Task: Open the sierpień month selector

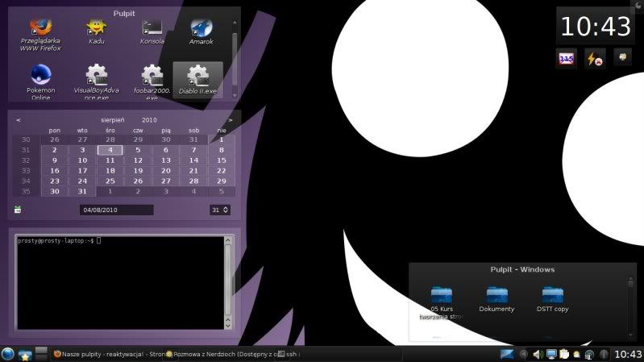Action: coord(113,120)
